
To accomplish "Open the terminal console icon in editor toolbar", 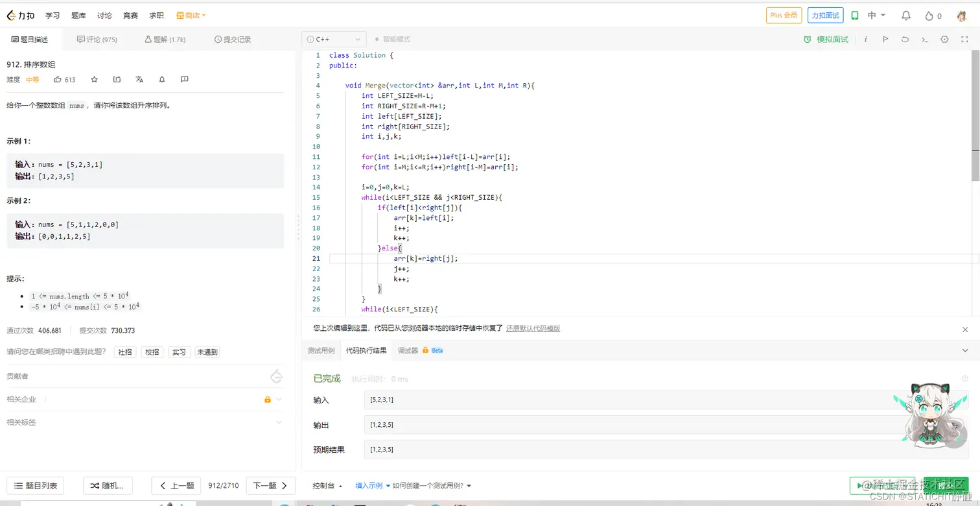I will point(925,40).
